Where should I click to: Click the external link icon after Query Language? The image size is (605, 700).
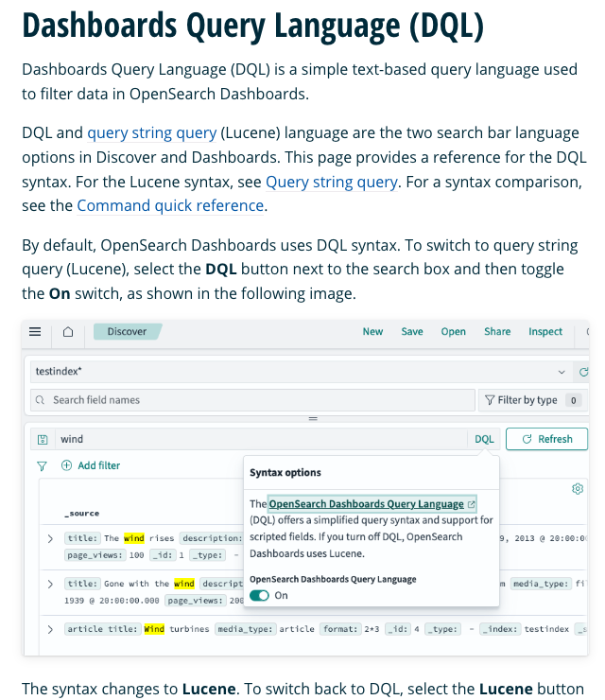click(x=471, y=504)
